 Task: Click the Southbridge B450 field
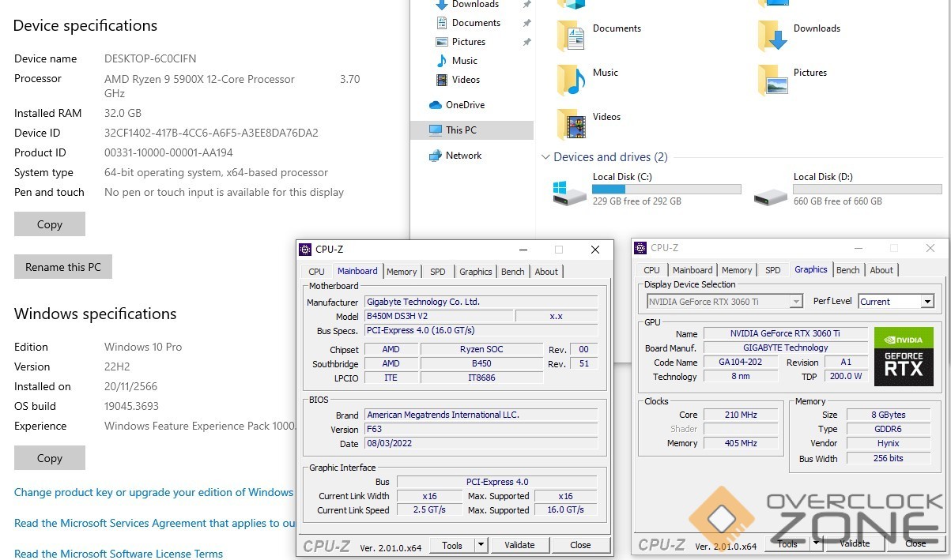pos(481,364)
